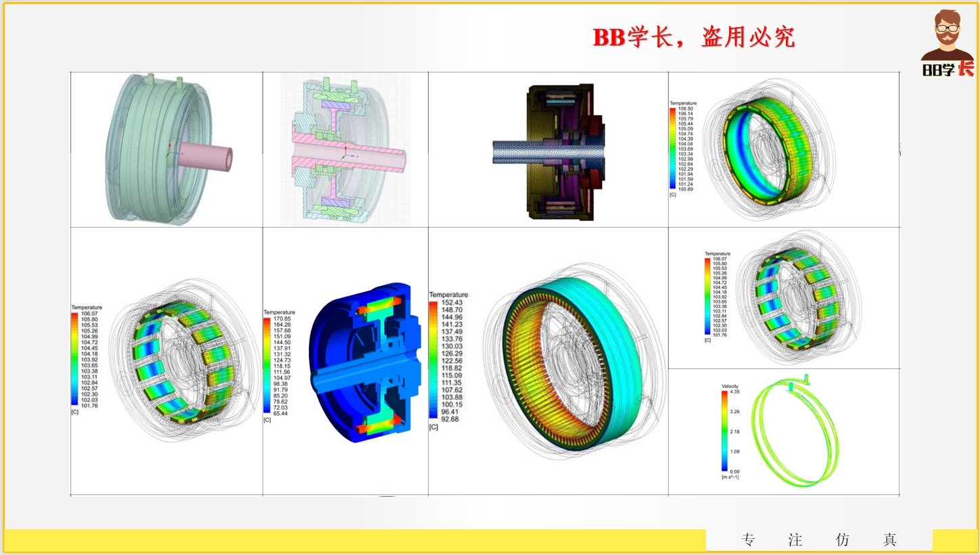Select the 100.89 minimum temperature value
The width and height of the screenshot is (980, 555).
686,189
